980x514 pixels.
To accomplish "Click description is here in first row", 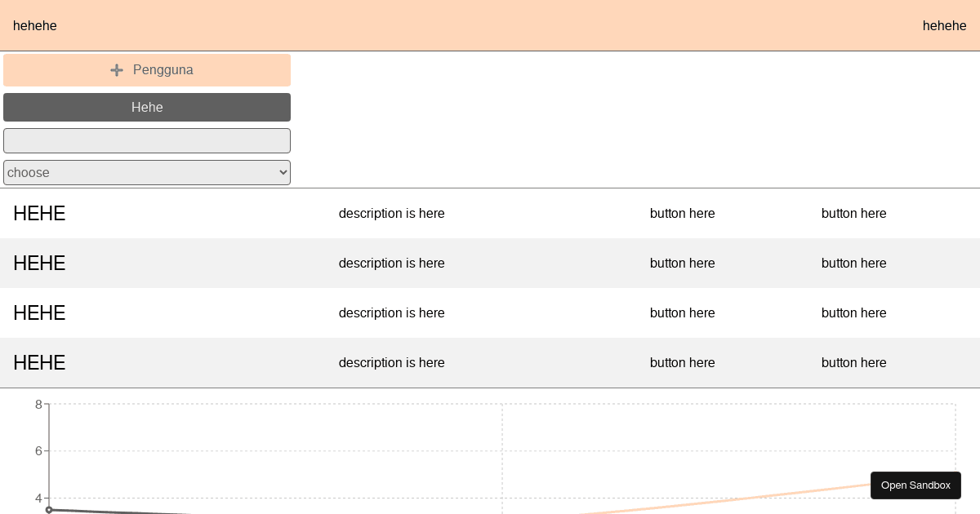I will (x=392, y=214).
